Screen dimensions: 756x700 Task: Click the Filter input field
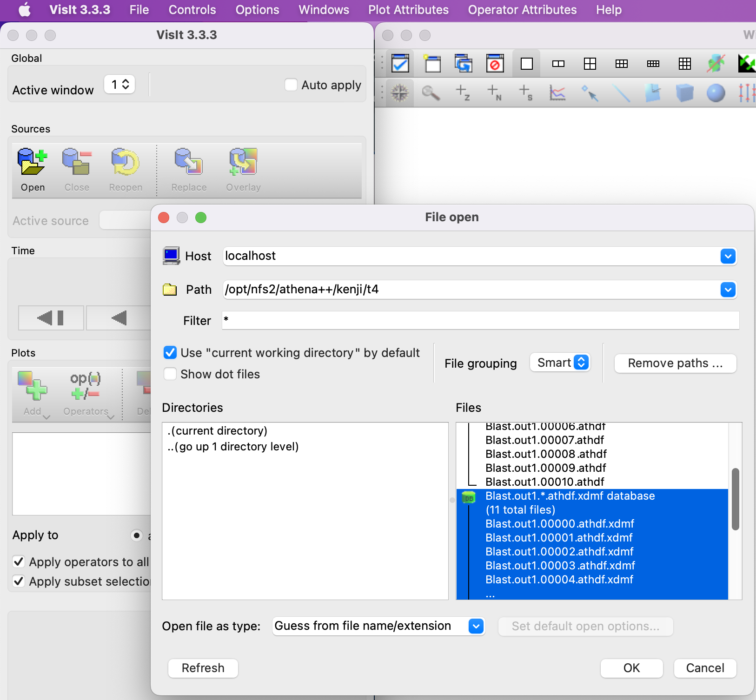click(x=480, y=320)
